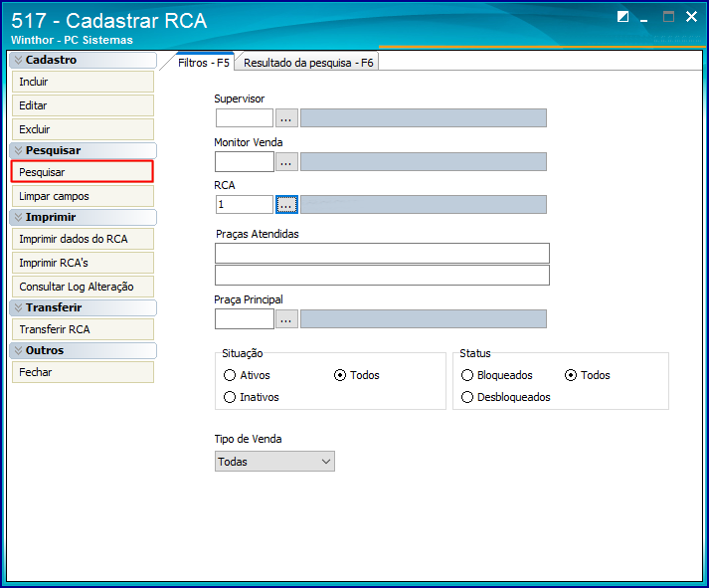This screenshot has width=709, height=588.
Task: Maximize the Cadastrar RCA window
Action: [x=668, y=17]
